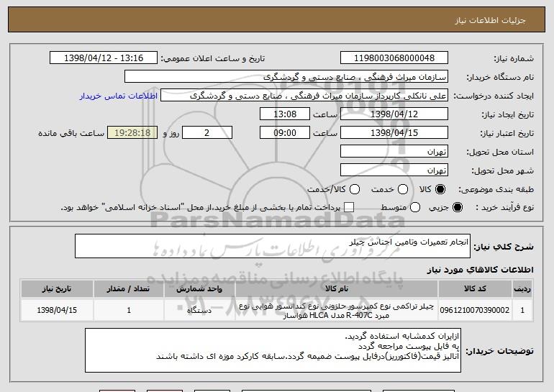This screenshot has width=554, height=392.
Task: Tick the اسناد خزانه اسلامی payment checkbox
Action: 349,207
